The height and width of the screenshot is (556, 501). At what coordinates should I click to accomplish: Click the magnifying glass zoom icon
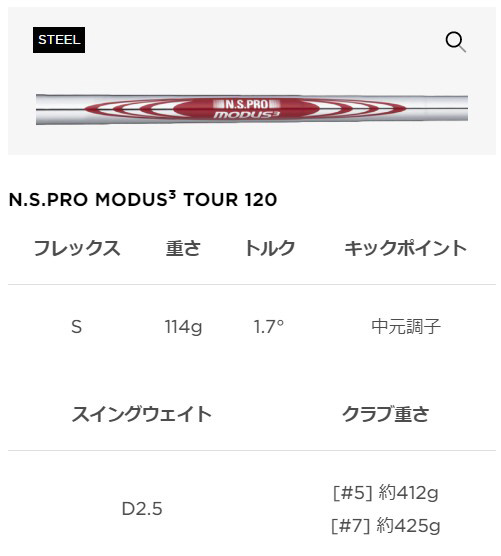[x=456, y=41]
